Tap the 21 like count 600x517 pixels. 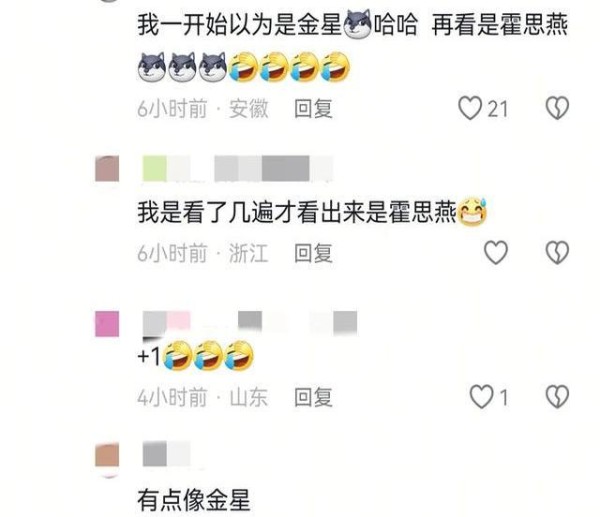[497, 109]
